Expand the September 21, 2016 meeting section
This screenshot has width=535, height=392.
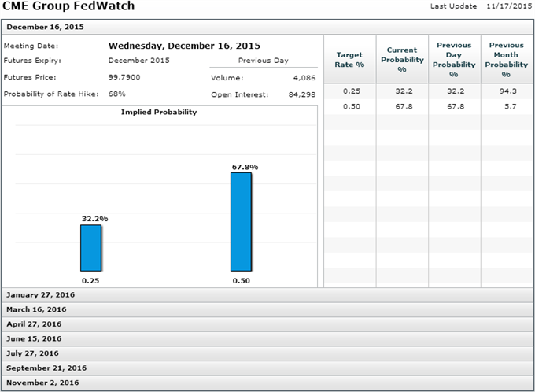[x=267, y=368]
